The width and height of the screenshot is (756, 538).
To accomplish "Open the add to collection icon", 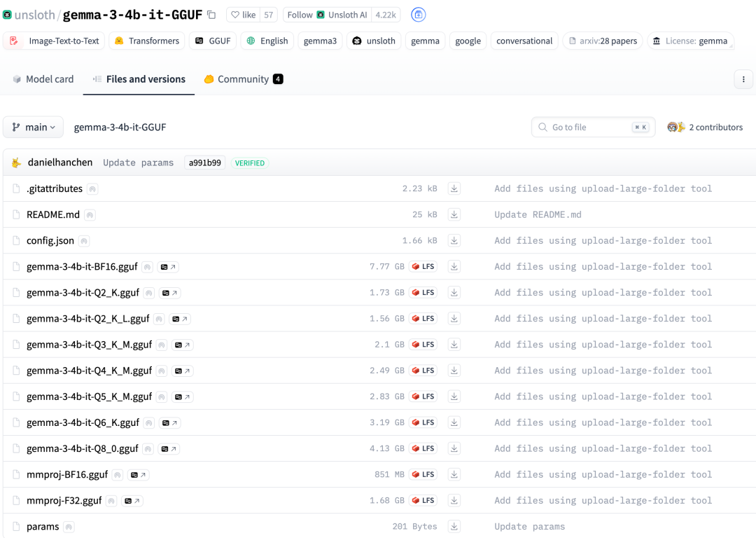I will click(418, 15).
